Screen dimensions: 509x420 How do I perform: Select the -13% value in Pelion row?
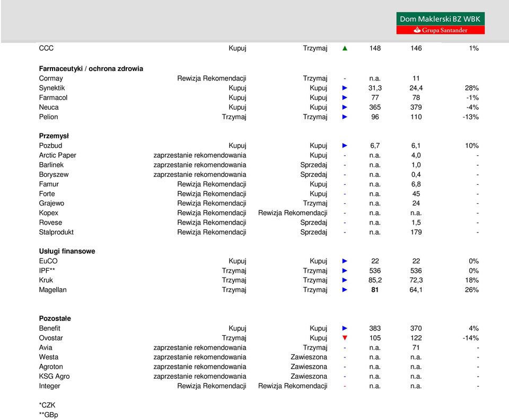[470, 117]
